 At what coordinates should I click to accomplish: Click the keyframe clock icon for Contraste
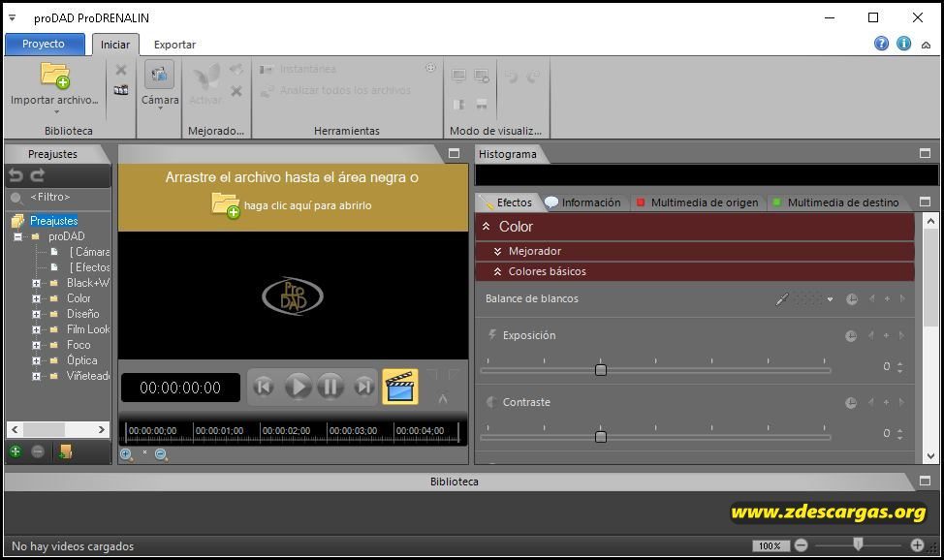point(851,403)
